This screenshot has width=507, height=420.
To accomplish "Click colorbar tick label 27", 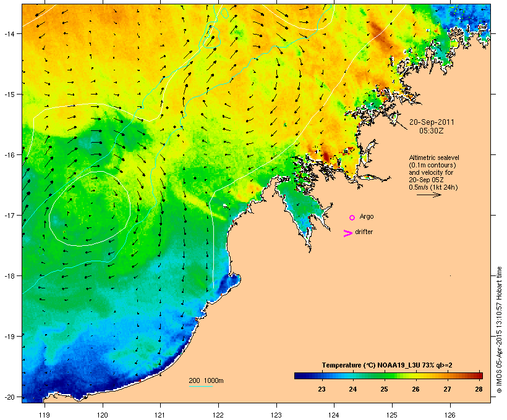I will (447, 389).
